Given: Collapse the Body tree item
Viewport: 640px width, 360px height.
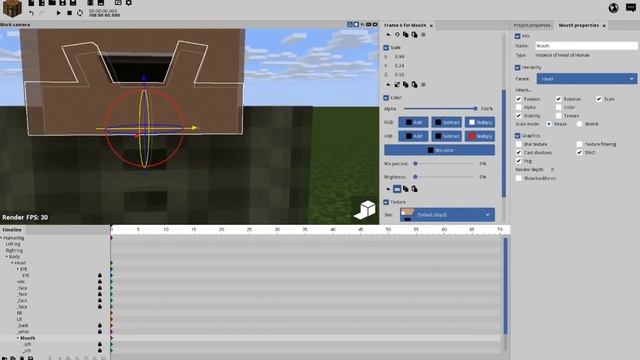Looking at the screenshot, I should (x=7, y=257).
